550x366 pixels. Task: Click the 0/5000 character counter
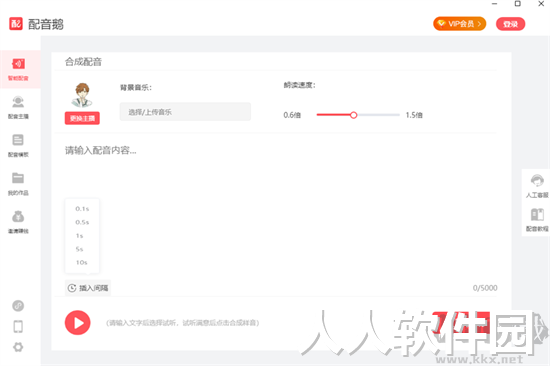(x=485, y=288)
